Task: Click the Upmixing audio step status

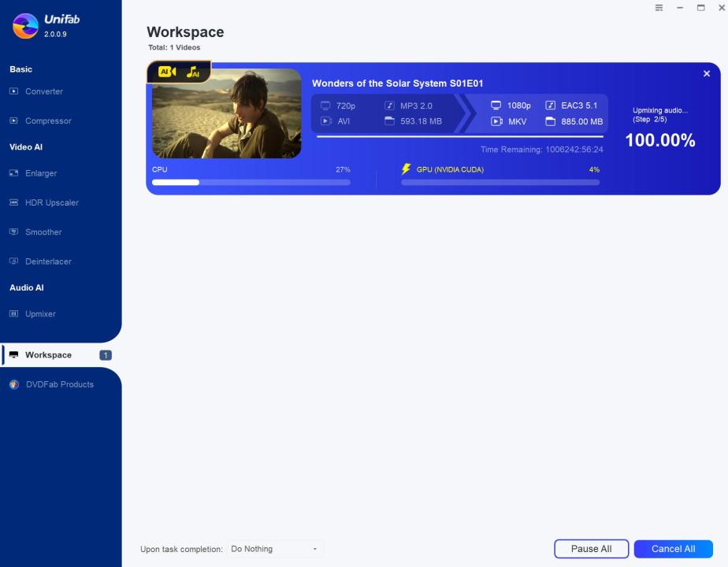Action: click(659, 115)
